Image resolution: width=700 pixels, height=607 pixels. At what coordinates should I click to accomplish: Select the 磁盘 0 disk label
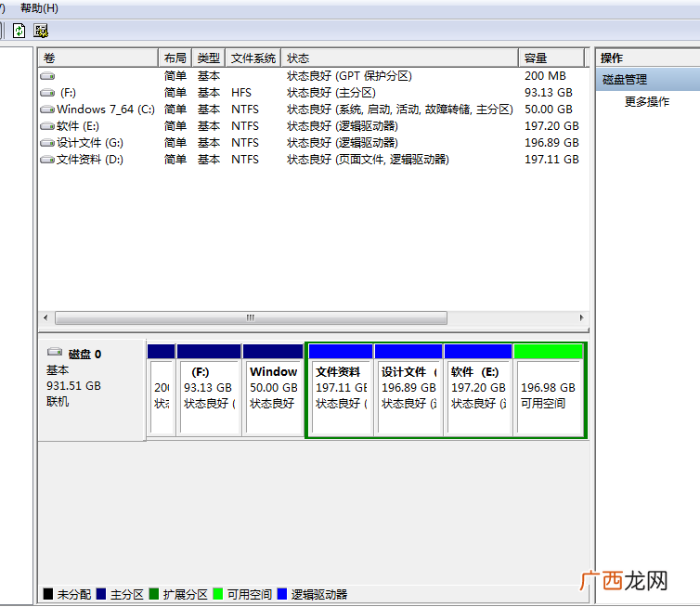pyautogui.click(x=84, y=355)
